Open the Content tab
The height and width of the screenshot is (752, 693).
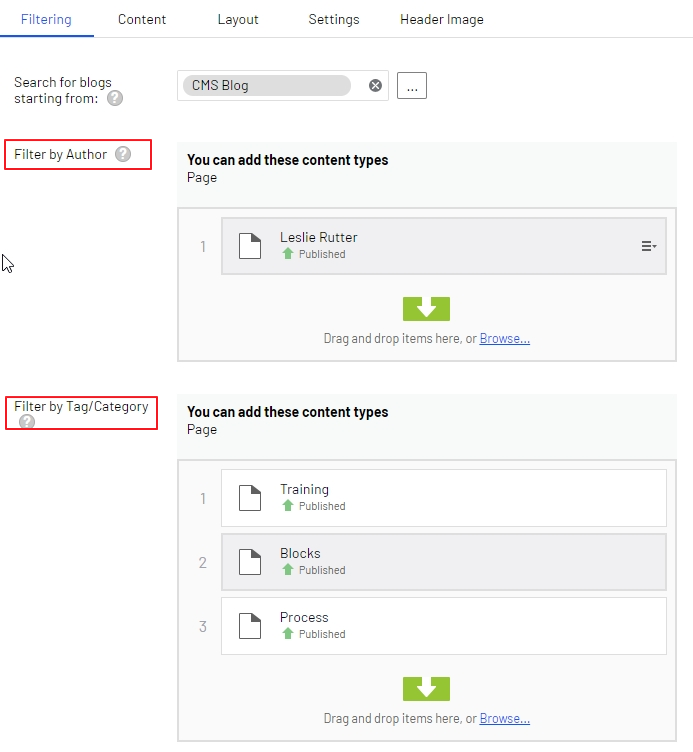pyautogui.click(x=142, y=19)
